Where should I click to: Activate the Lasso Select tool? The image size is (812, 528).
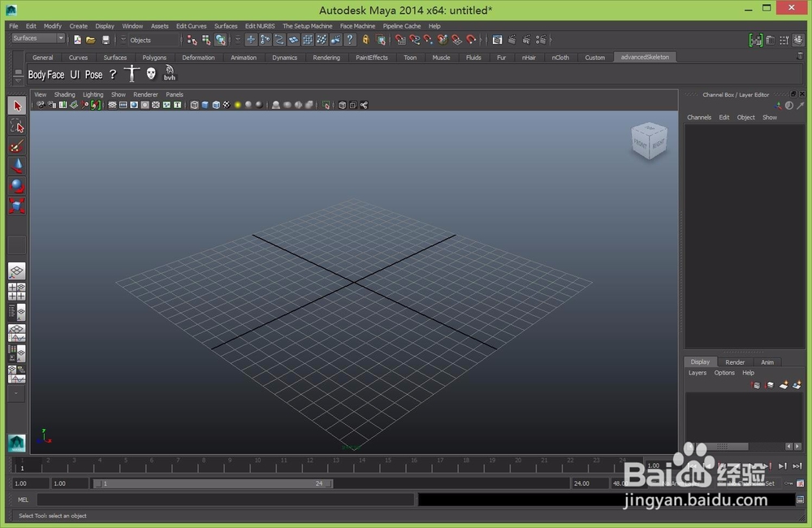coord(16,126)
